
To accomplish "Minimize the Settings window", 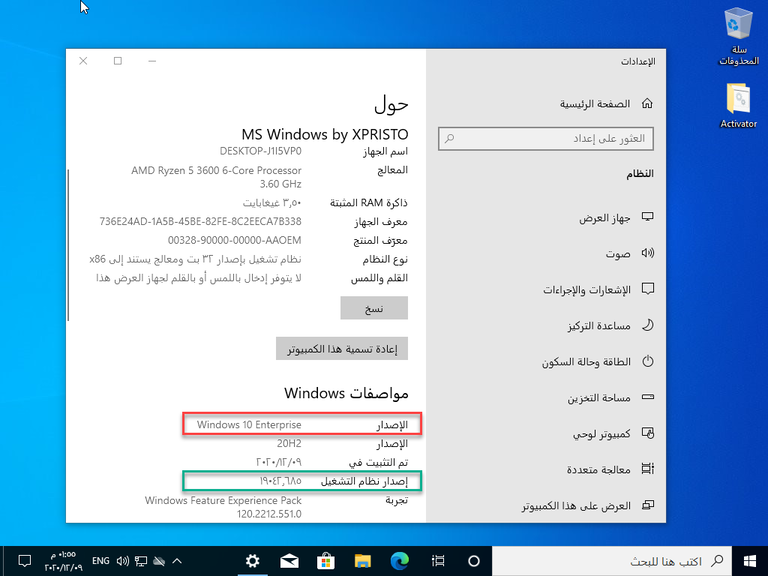I will pos(152,61).
